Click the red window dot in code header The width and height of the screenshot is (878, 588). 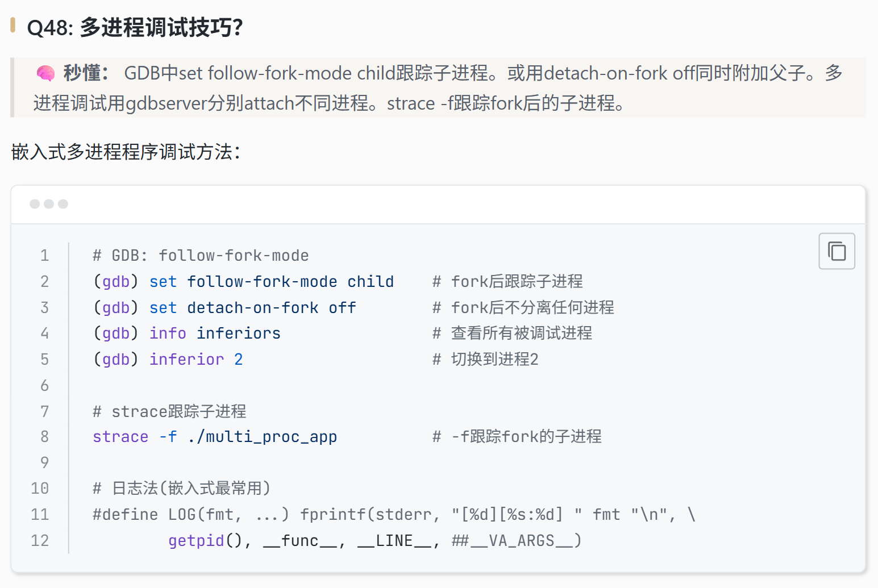35,204
